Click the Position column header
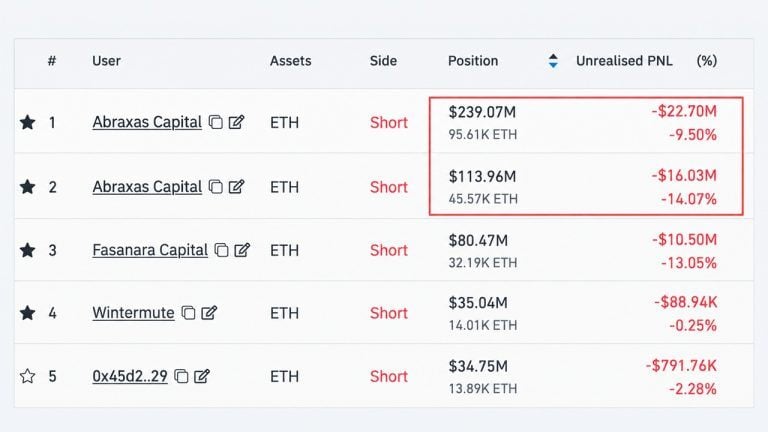This screenshot has height=432, width=768. click(473, 61)
